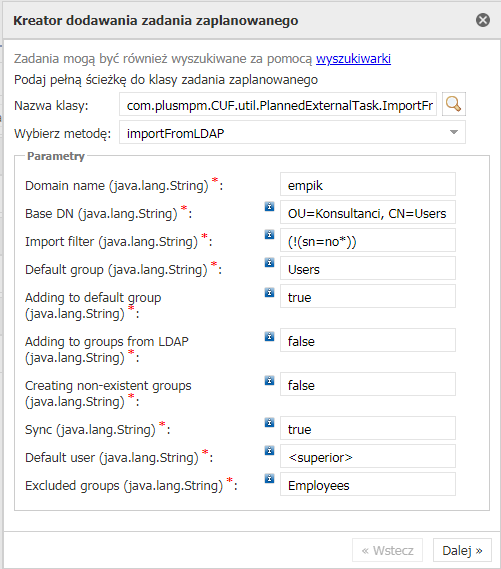501x569 pixels.
Task: Click info icon next to Excluded groups
Action: 269,478
